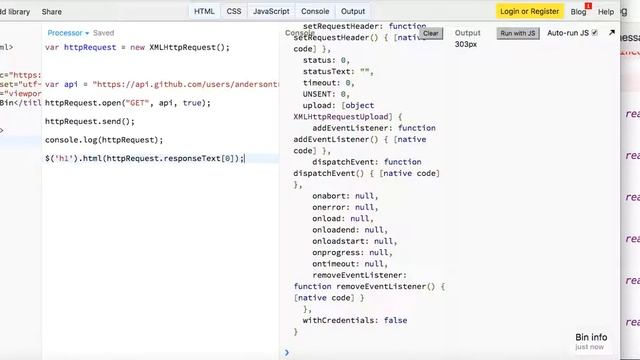Toggle the Console panel tab
Viewport: 640px width, 360px height.
(315, 11)
